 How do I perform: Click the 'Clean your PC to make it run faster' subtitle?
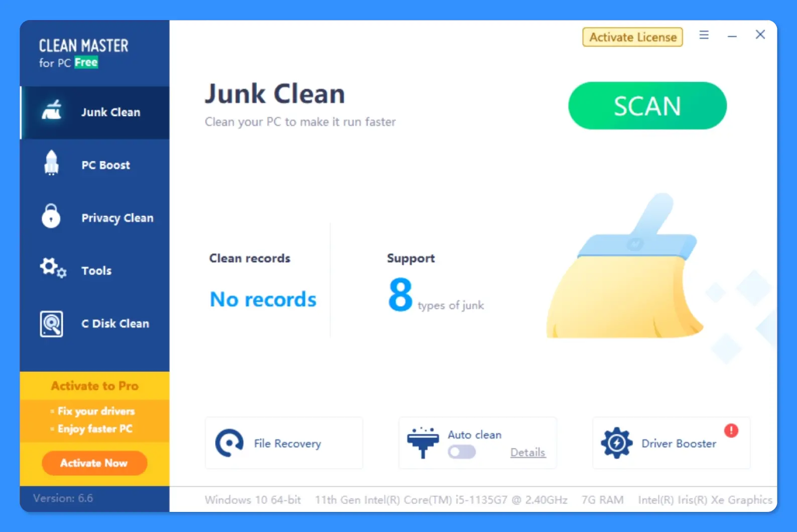(300, 122)
